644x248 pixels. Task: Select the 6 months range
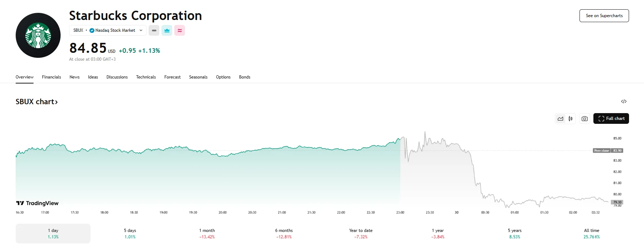click(x=284, y=233)
